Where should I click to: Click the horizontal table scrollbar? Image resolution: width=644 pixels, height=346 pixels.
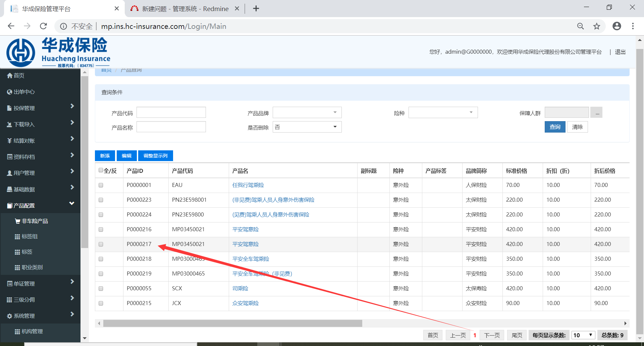pos(232,323)
